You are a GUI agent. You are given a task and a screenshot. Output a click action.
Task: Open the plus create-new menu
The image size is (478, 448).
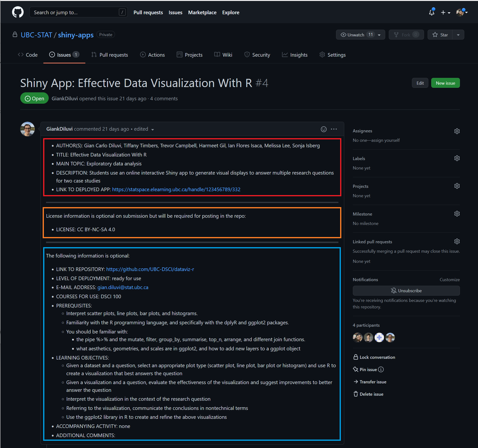point(446,13)
